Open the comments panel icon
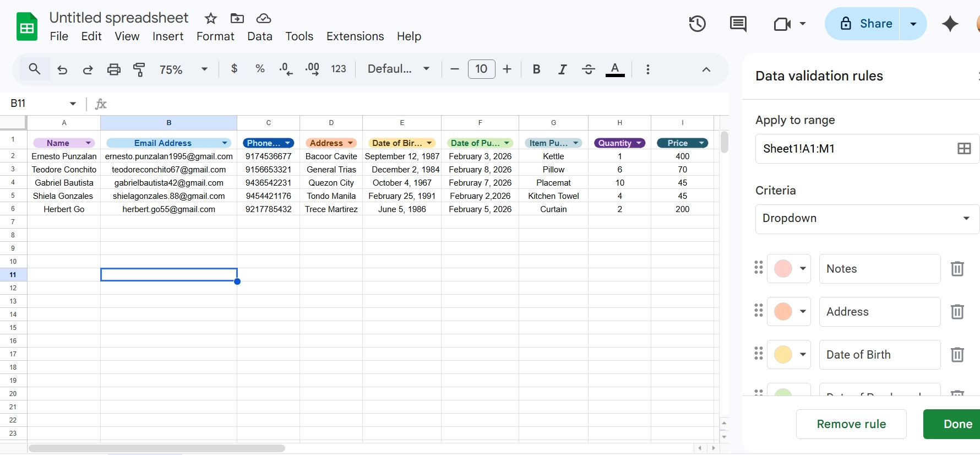This screenshot has width=980, height=455. 738,24
